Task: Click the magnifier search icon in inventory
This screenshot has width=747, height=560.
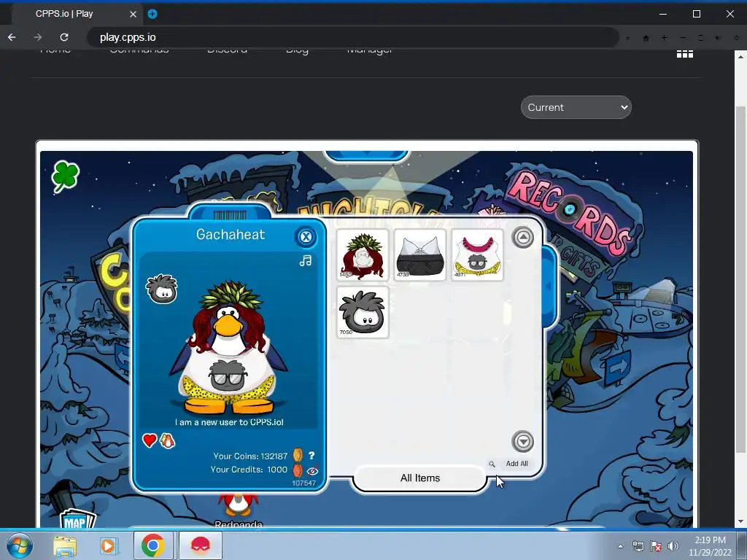Action: (492, 464)
